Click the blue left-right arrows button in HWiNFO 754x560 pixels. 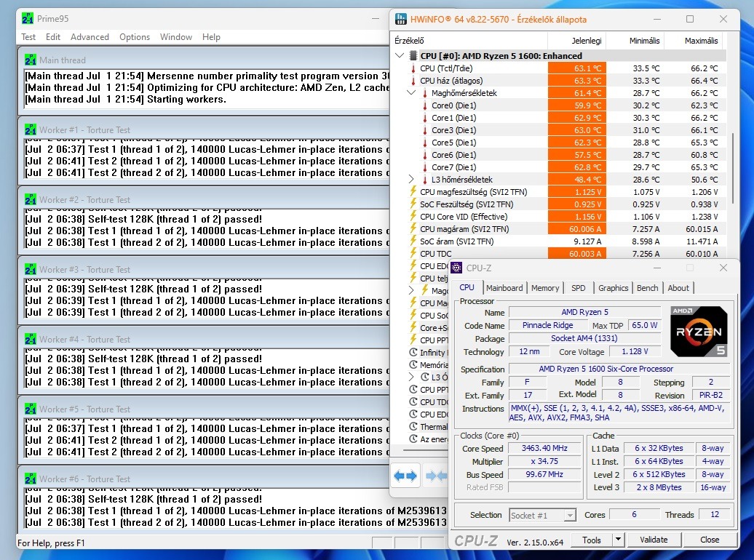pos(405,476)
